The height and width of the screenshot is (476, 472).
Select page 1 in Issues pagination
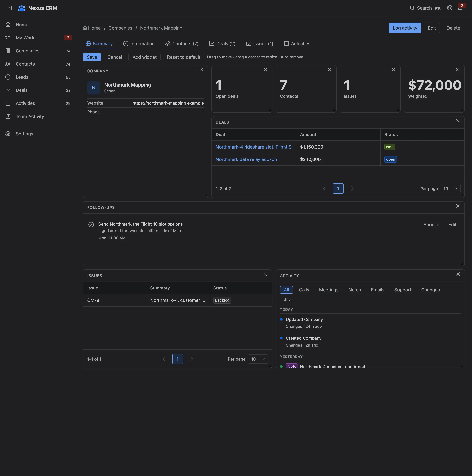click(x=177, y=359)
